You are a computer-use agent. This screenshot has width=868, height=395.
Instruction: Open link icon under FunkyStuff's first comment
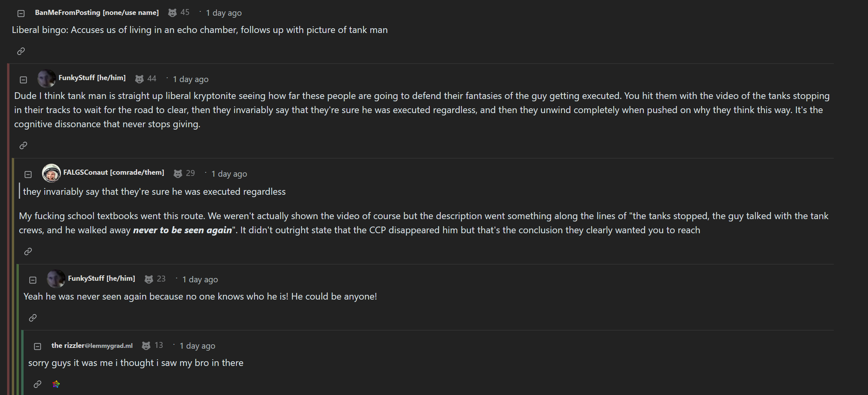(24, 145)
